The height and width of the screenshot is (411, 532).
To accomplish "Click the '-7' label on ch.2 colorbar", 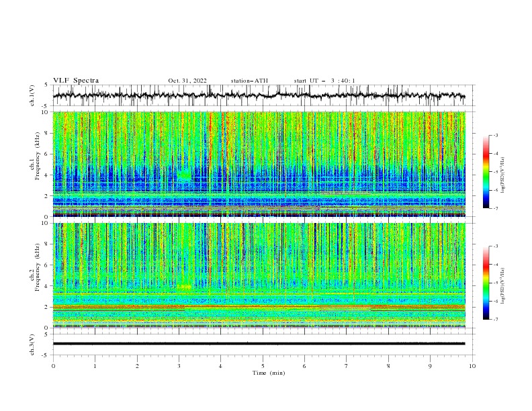I will click(496, 320).
